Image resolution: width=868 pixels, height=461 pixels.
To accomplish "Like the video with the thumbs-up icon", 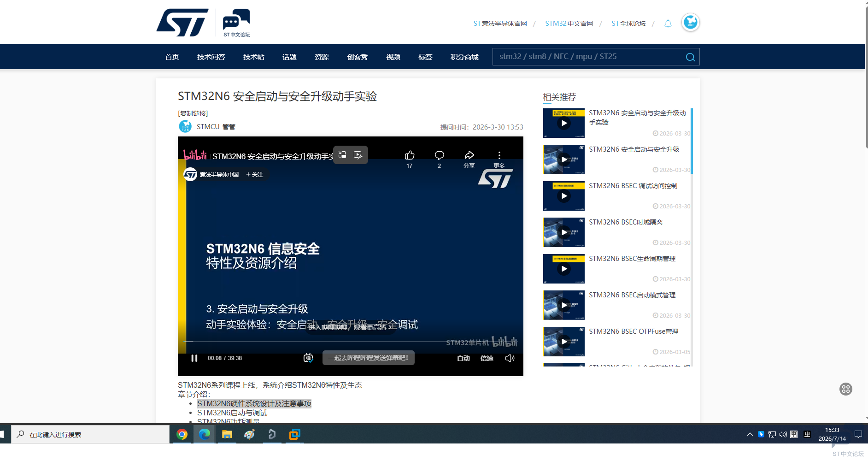I will click(x=410, y=155).
